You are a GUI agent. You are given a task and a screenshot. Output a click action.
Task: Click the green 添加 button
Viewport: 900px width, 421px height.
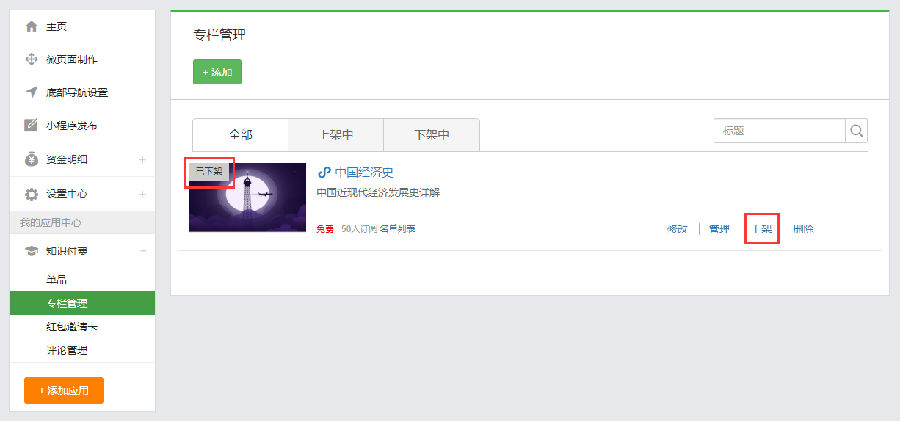(x=218, y=72)
